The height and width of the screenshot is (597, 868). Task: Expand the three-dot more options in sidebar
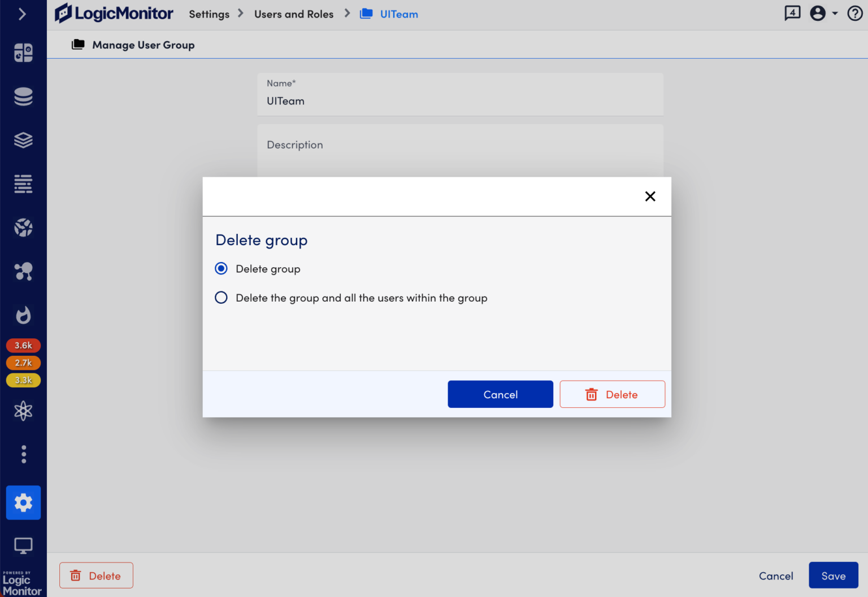click(x=23, y=454)
